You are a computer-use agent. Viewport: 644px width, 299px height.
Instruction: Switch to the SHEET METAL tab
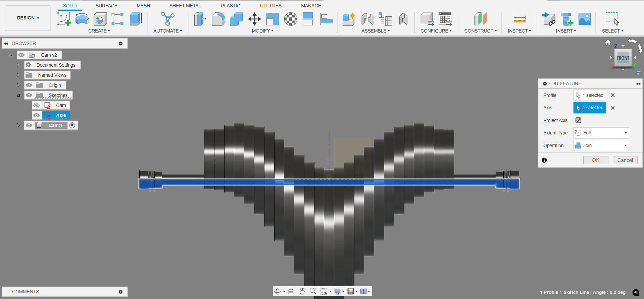pos(185,6)
